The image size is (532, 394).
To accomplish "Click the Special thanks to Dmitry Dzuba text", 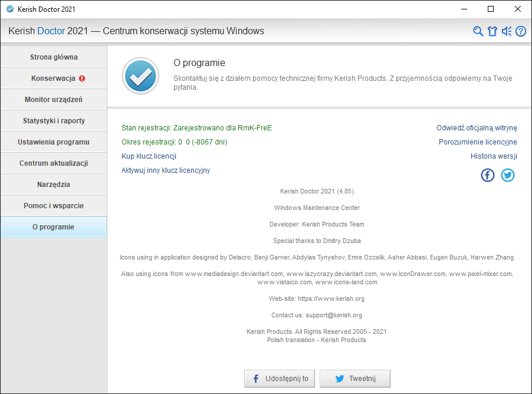I will (317, 241).
